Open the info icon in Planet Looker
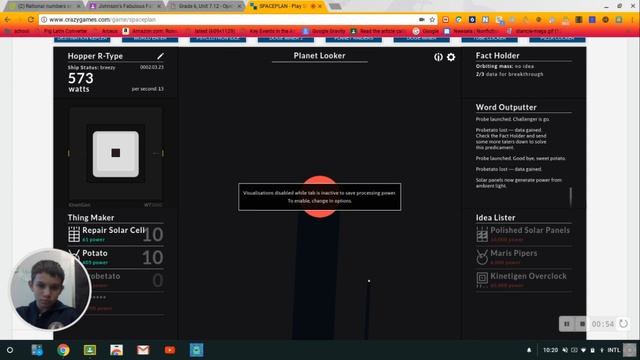The width and height of the screenshot is (640, 360). (x=438, y=57)
